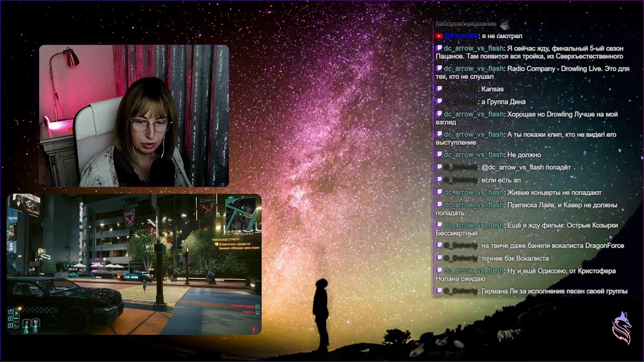Click Twitch icon beside "а Группа Дина"
This screenshot has height=362, width=644.
click(x=439, y=102)
